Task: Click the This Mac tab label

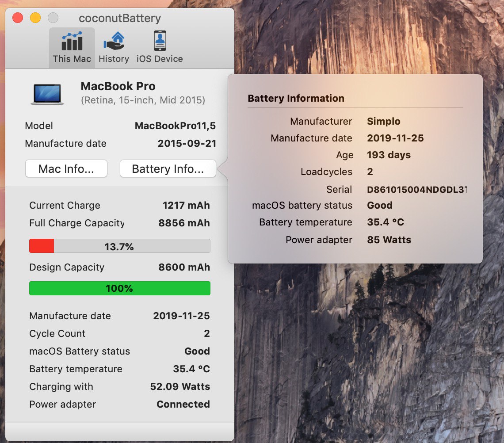Action: (x=72, y=59)
